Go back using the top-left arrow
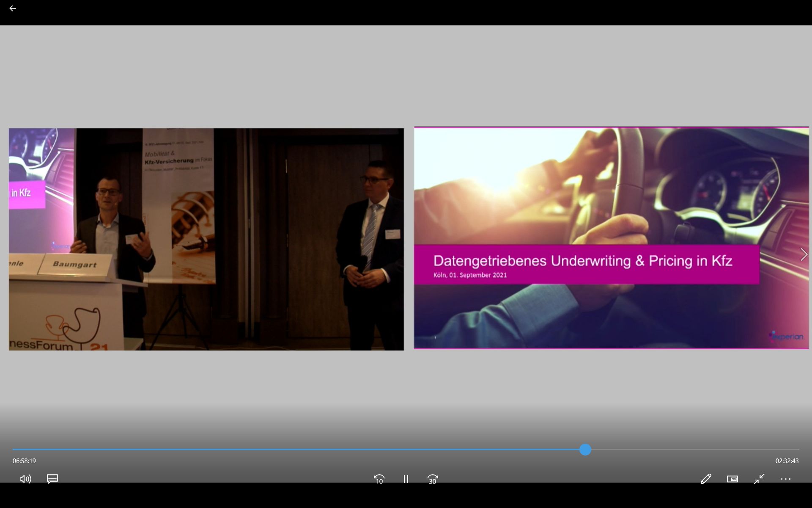812x508 pixels. [x=13, y=8]
